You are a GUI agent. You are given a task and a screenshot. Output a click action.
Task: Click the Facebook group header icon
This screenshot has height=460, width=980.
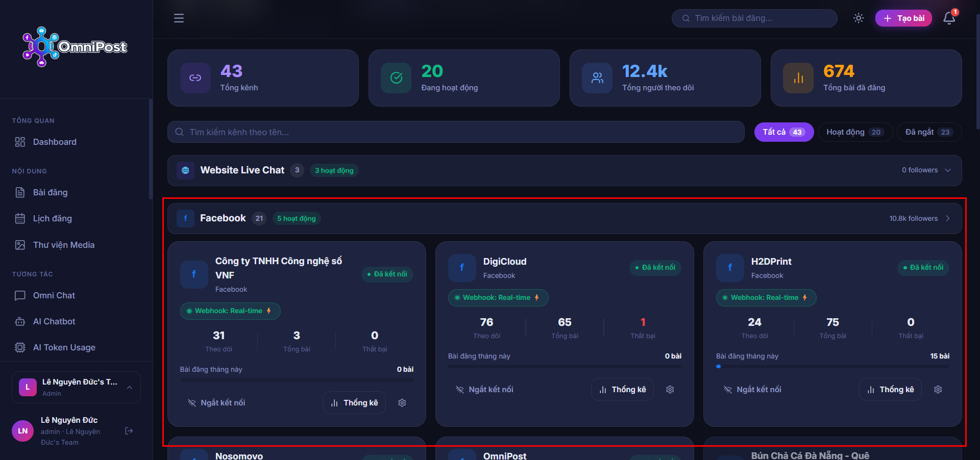coord(185,218)
